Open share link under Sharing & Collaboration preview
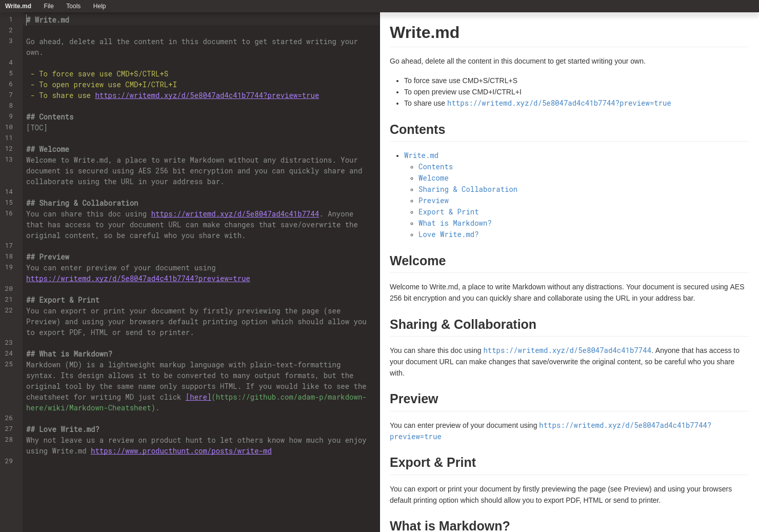 (567, 350)
